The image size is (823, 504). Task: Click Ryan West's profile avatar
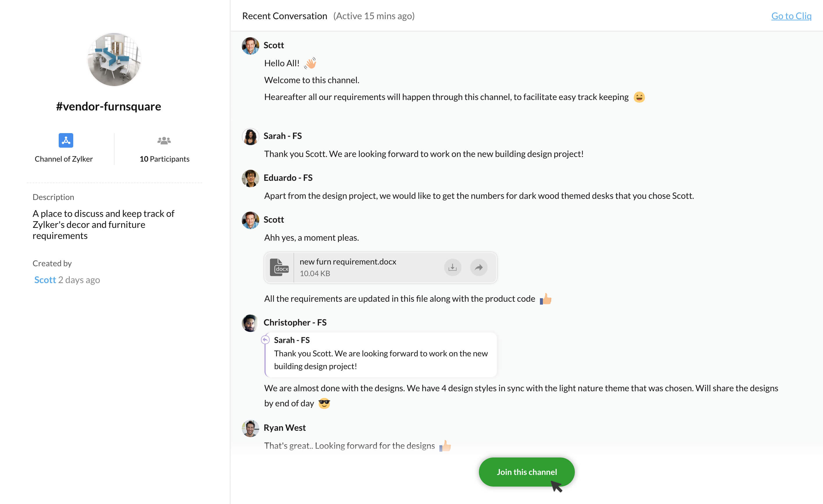pyautogui.click(x=250, y=428)
